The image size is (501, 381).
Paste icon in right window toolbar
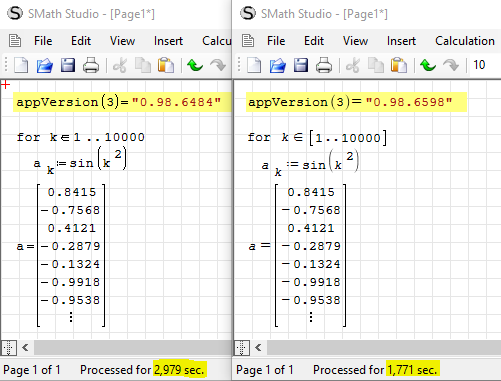[399, 65]
